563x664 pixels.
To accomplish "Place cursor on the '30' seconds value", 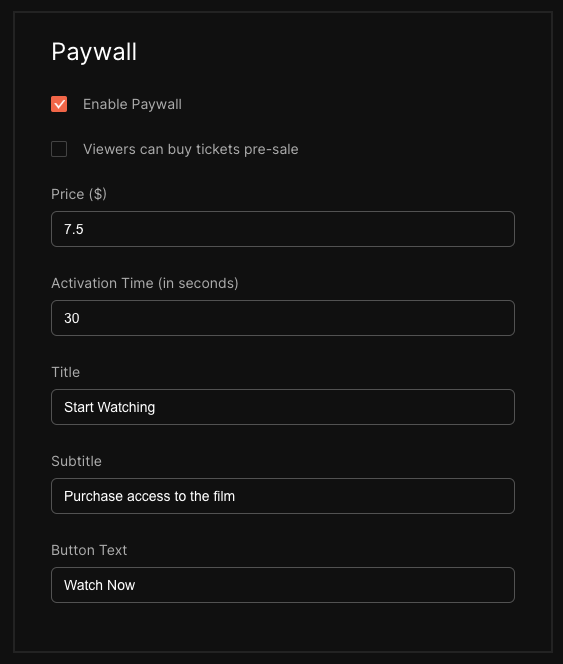I will point(72,318).
